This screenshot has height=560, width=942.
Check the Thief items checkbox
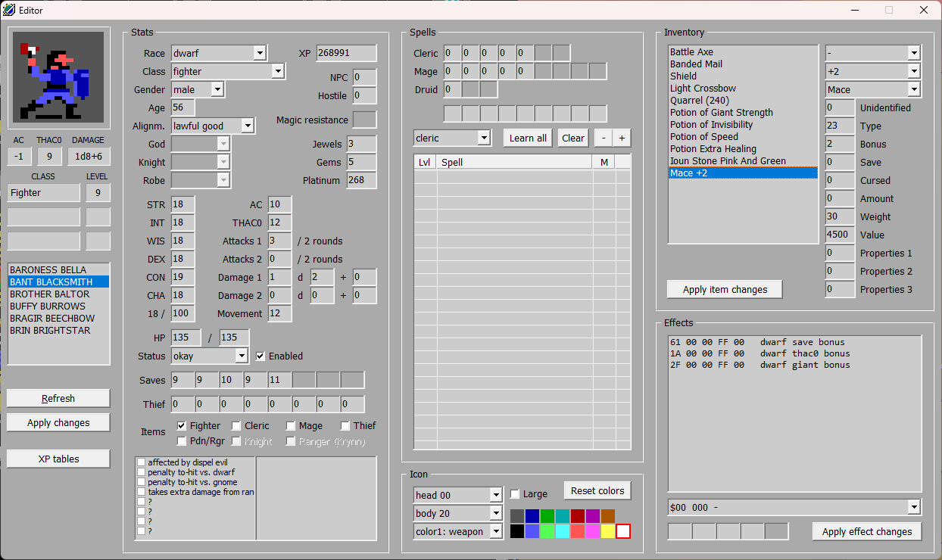coord(345,426)
